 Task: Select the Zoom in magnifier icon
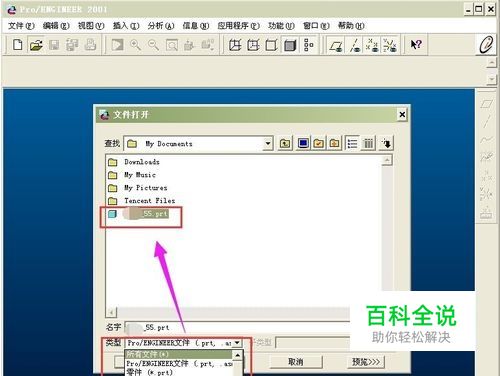[135, 45]
